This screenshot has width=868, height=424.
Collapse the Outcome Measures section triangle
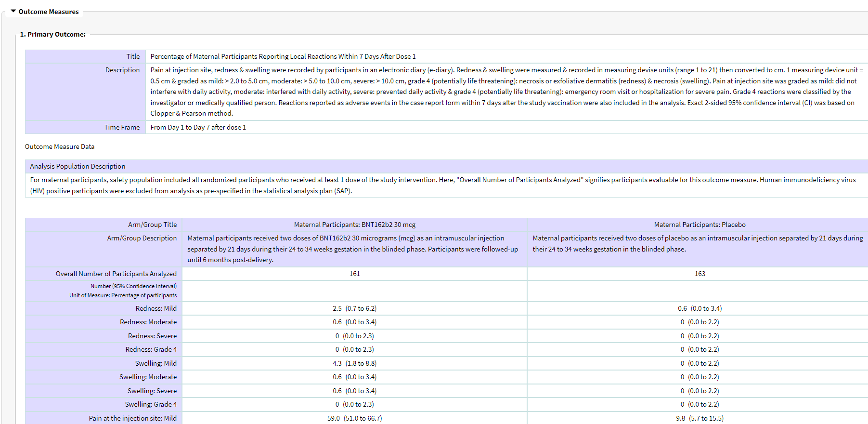(x=13, y=11)
